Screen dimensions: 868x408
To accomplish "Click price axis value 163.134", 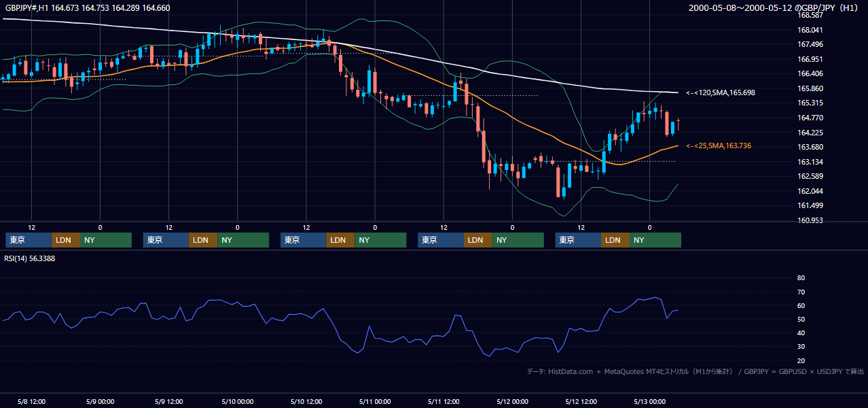I will [x=810, y=162].
